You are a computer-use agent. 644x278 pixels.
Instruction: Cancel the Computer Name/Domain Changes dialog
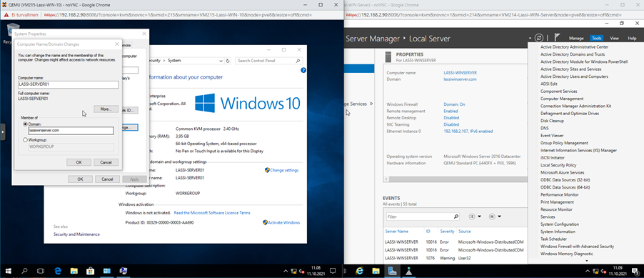(106, 162)
